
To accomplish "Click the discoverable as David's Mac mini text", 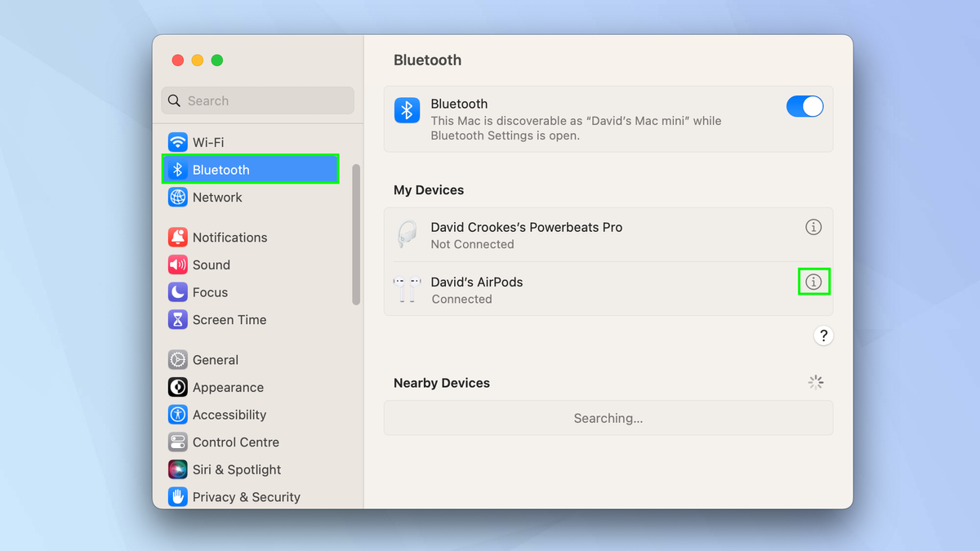I will tap(576, 128).
